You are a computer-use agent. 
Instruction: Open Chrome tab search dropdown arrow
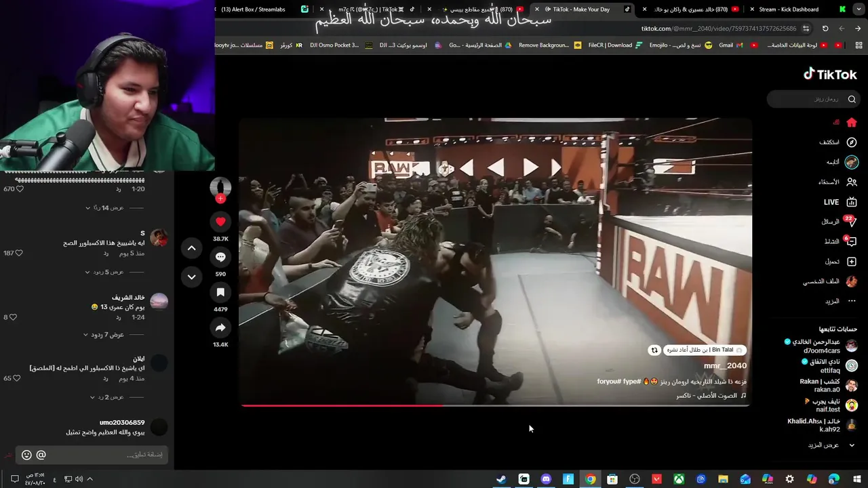tap(860, 9)
